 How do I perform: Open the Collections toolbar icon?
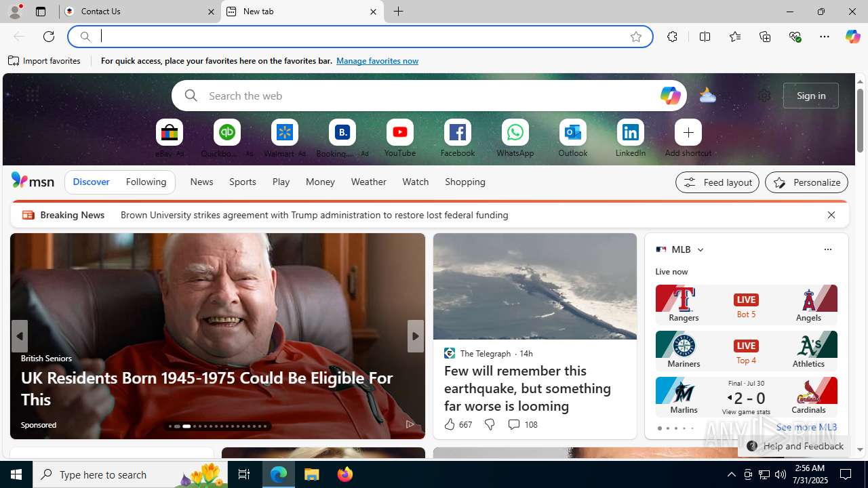(765, 37)
